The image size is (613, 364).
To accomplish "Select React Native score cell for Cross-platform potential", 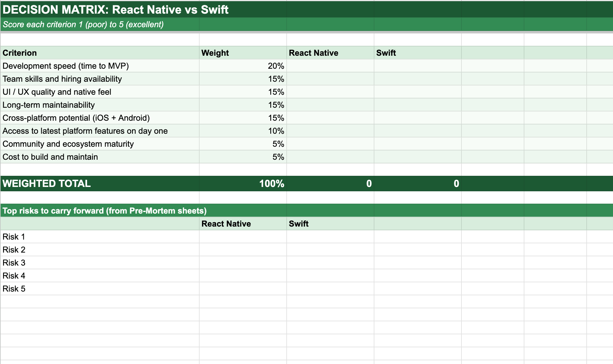I will [330, 118].
